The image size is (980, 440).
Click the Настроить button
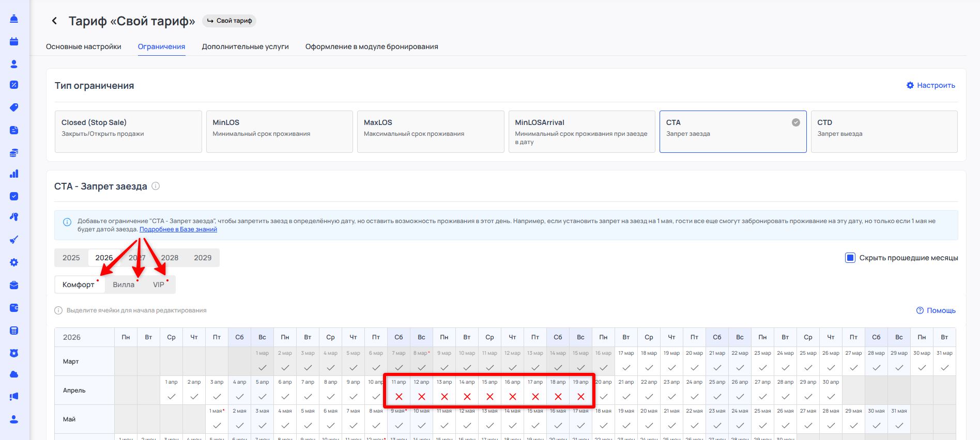click(931, 85)
